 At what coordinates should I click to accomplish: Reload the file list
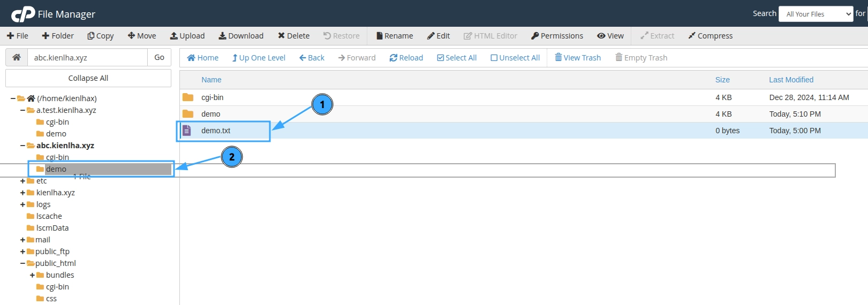pyautogui.click(x=406, y=58)
